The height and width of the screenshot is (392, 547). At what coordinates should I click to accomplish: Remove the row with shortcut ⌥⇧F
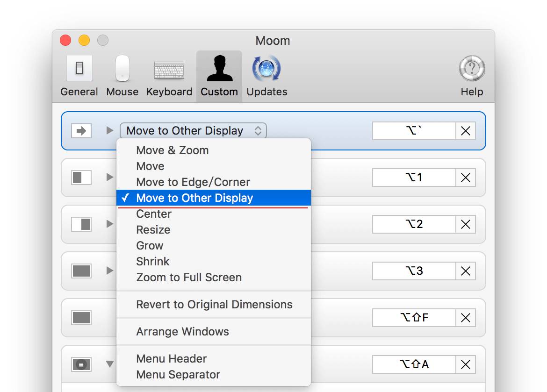pos(466,318)
